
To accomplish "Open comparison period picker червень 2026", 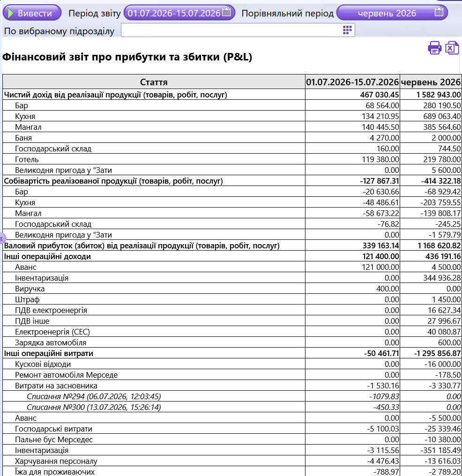I will (392, 13).
